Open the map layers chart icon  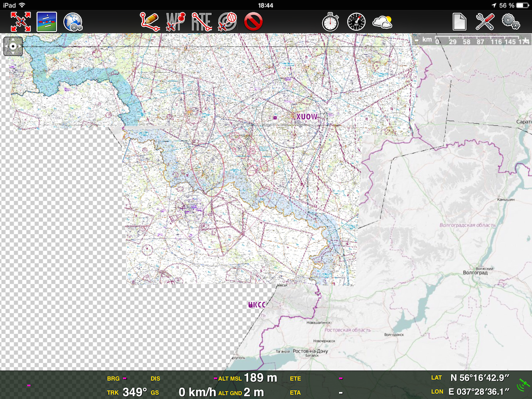pos(47,22)
